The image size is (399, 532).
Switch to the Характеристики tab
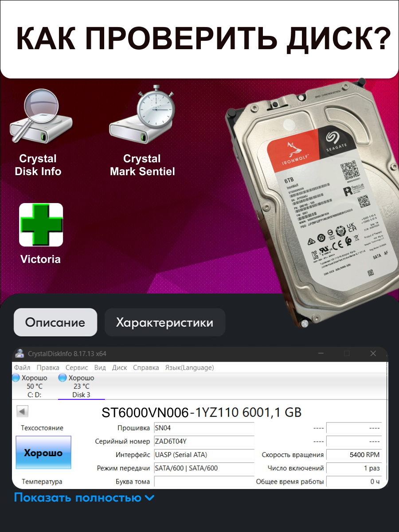click(x=164, y=322)
